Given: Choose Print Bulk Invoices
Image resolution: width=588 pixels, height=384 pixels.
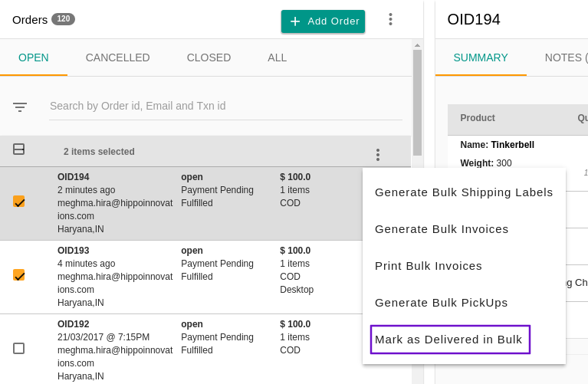Looking at the screenshot, I should [464, 266].
